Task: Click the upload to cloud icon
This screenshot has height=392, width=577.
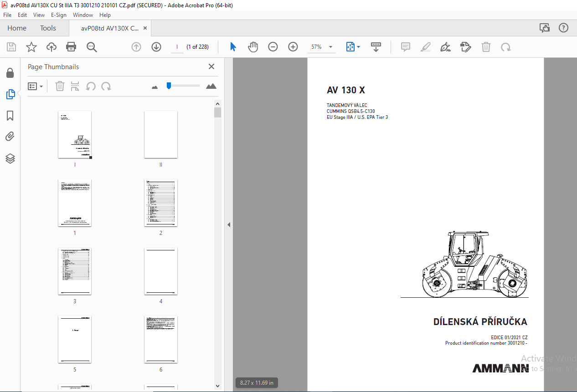Action: pos(52,47)
